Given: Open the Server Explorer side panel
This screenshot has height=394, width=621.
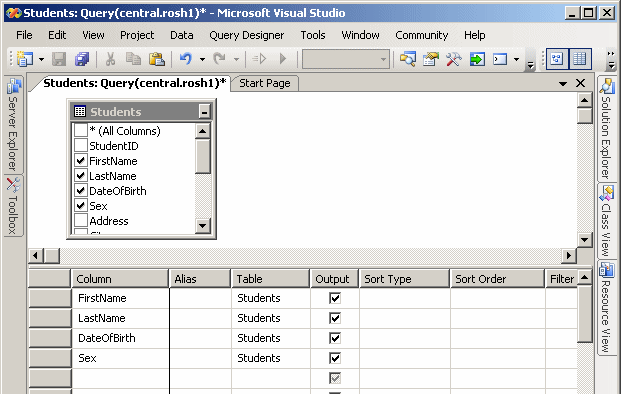Looking at the screenshot, I should pyautogui.click(x=13, y=124).
